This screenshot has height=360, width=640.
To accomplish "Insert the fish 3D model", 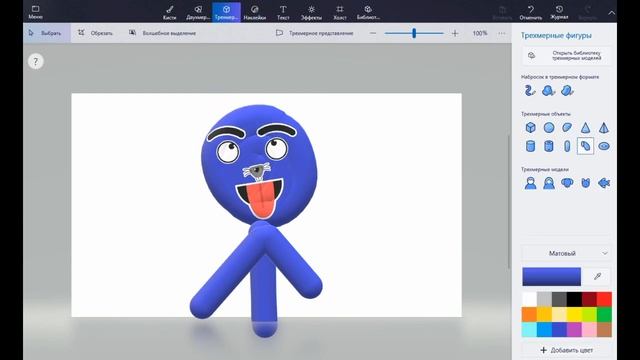I will 604,183.
